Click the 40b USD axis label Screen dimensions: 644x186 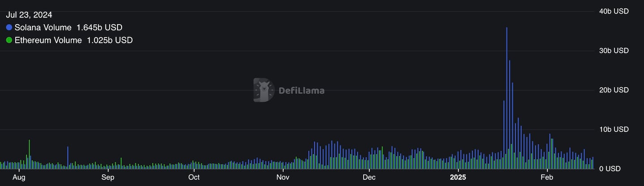point(614,11)
